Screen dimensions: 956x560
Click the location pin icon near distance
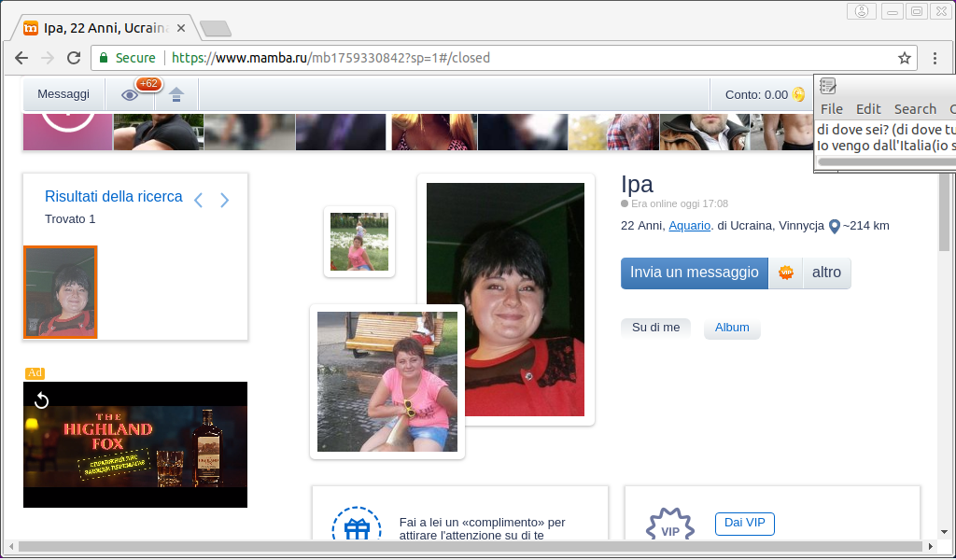(835, 226)
